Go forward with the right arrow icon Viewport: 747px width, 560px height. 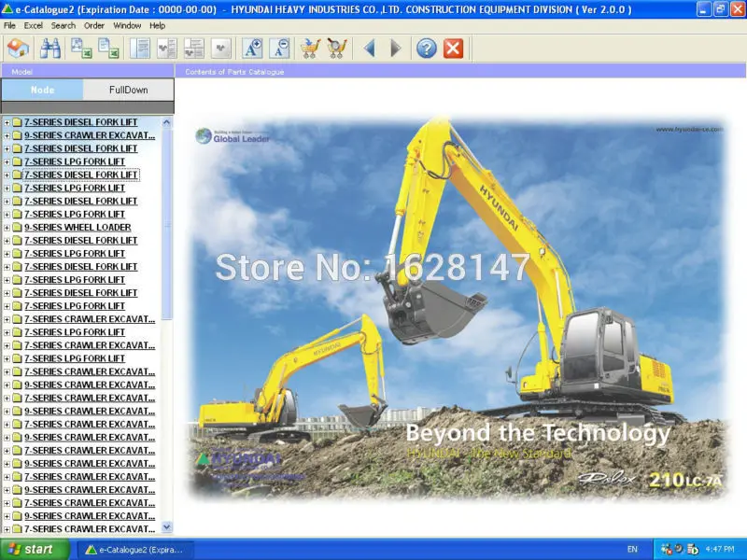tap(395, 49)
